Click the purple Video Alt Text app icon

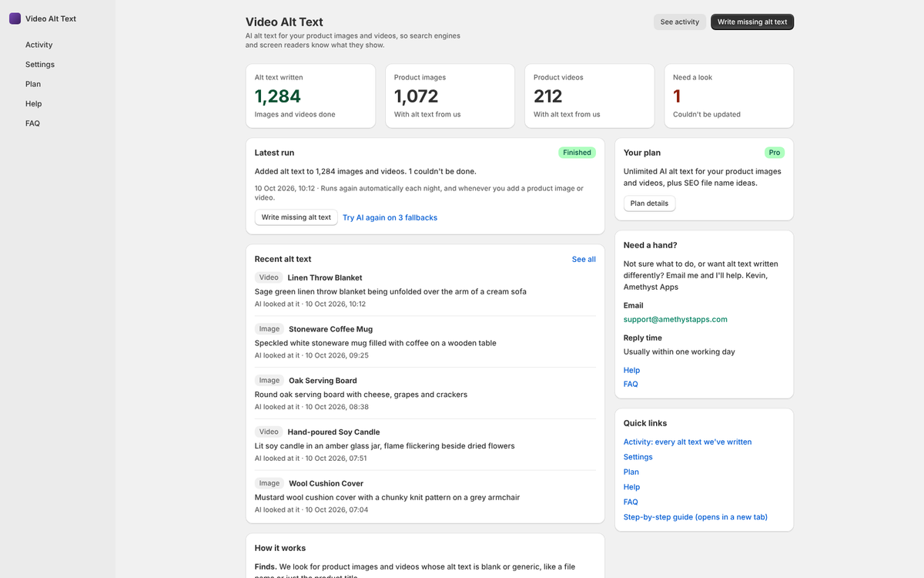[x=15, y=18]
